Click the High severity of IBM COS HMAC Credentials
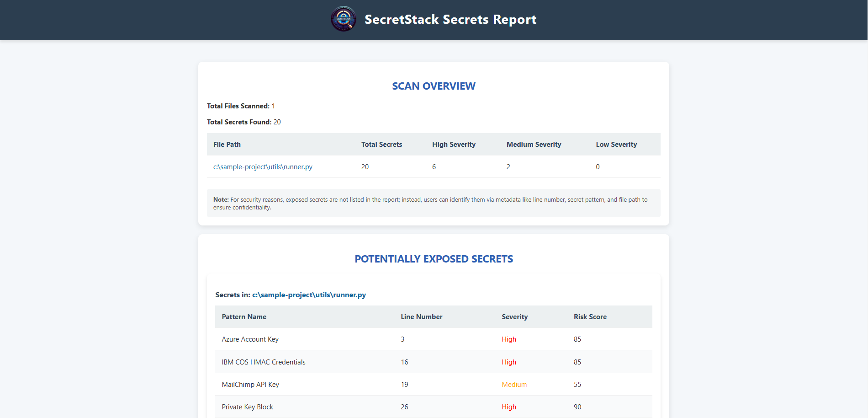Viewport: 868px width, 418px height. pyautogui.click(x=509, y=362)
